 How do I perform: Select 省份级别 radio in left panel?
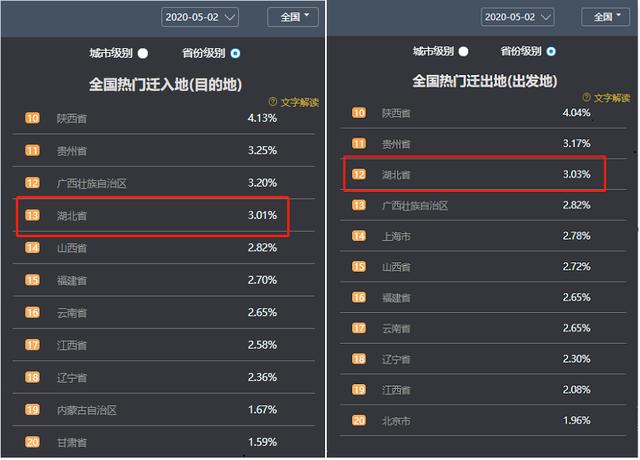coord(236,53)
